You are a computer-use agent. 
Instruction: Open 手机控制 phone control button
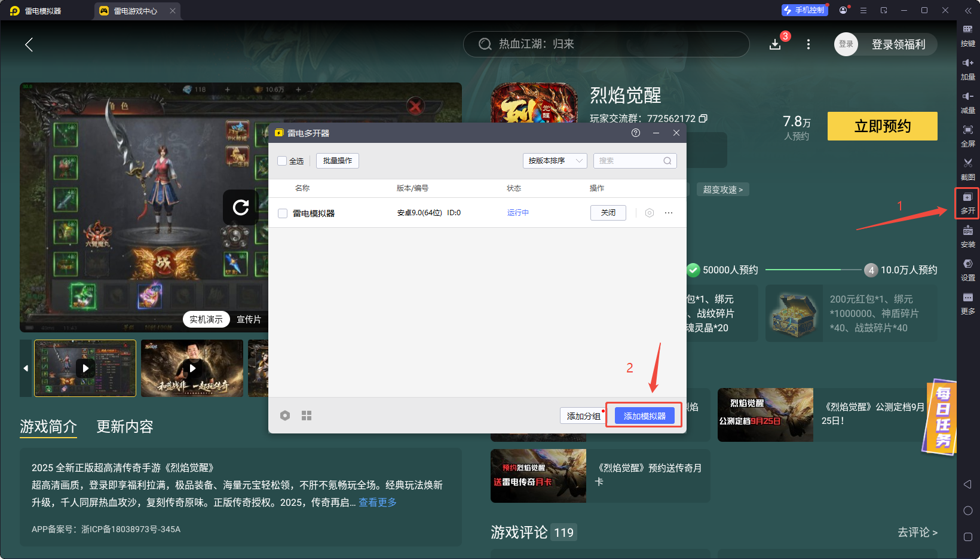(x=804, y=10)
